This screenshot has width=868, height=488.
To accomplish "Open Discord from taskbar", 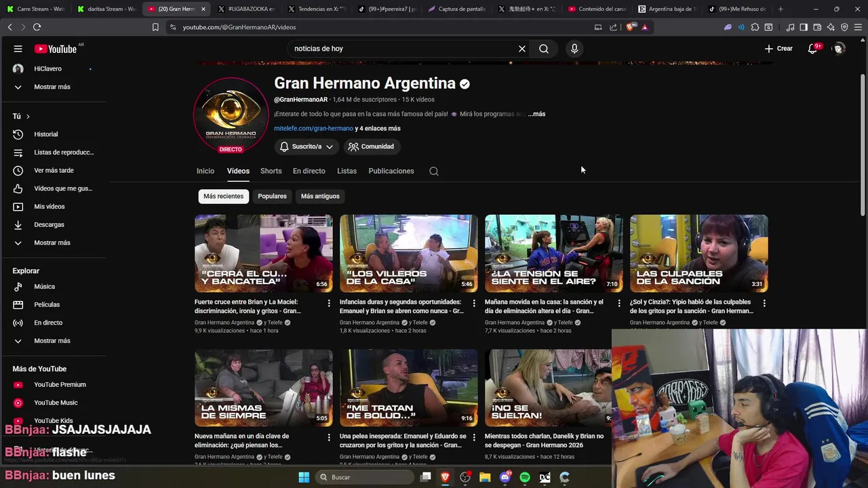I will [x=505, y=477].
